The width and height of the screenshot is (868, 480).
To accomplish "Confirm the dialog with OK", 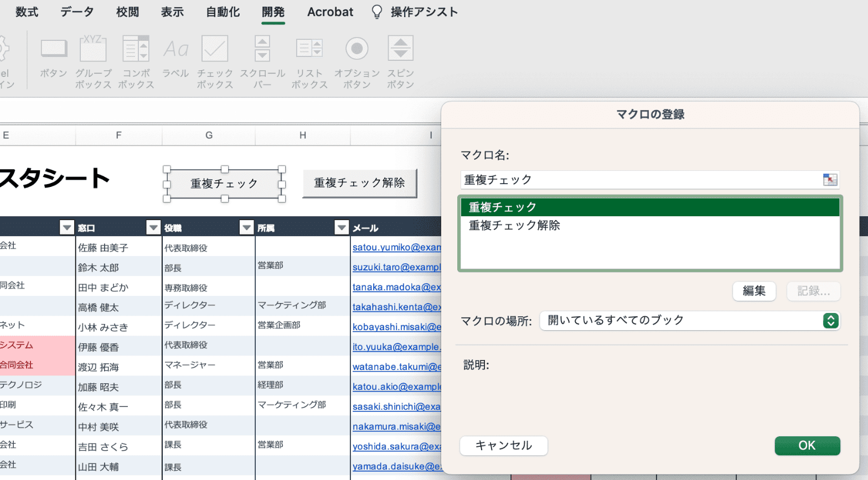I will pyautogui.click(x=807, y=446).
